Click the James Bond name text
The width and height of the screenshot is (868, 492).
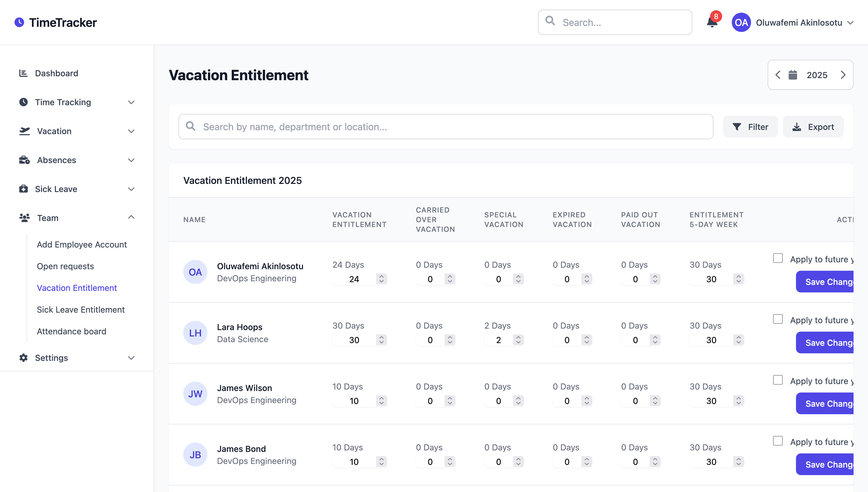241,449
